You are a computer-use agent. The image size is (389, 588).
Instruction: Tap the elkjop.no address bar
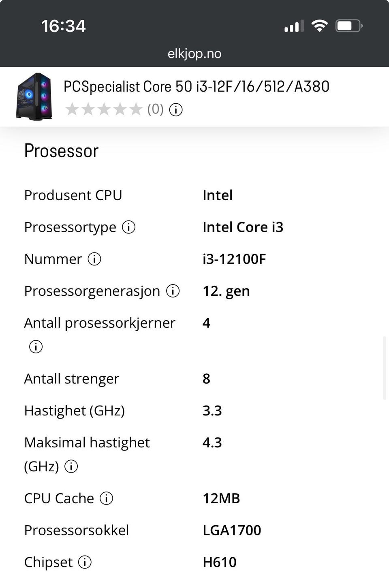coord(194,53)
